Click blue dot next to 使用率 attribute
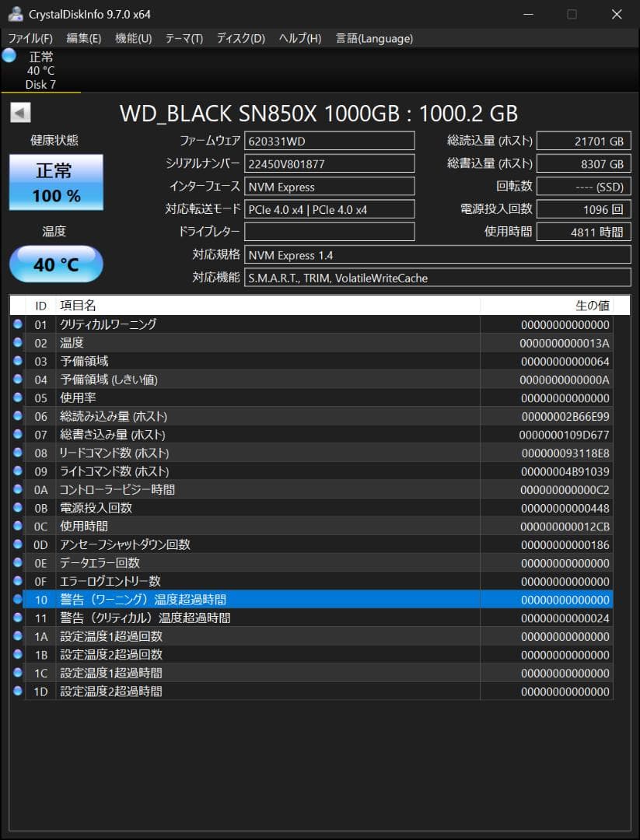The width and height of the screenshot is (640, 840). pyautogui.click(x=17, y=398)
